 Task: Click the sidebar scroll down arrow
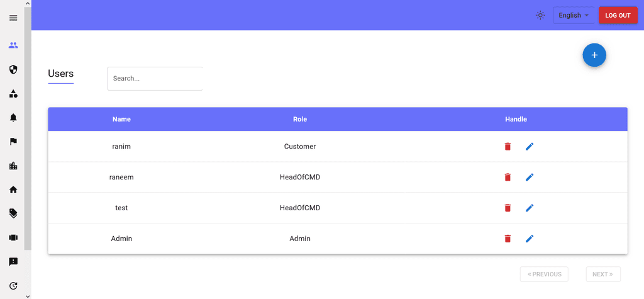tap(28, 296)
